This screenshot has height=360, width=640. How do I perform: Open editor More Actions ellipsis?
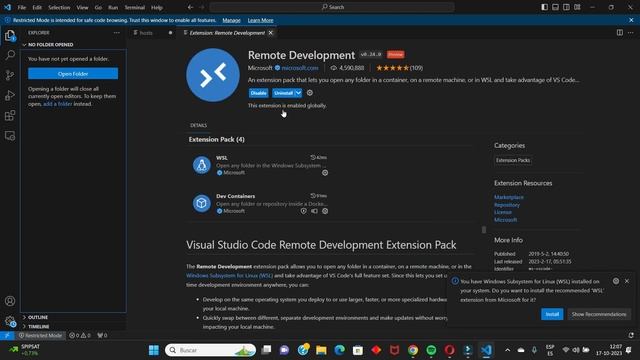pos(631,33)
